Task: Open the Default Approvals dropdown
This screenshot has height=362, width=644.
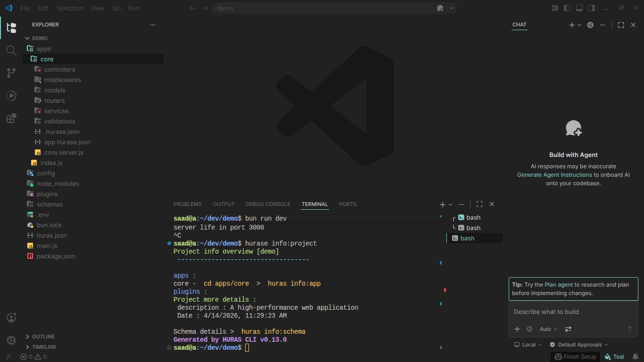Action: pos(579,345)
